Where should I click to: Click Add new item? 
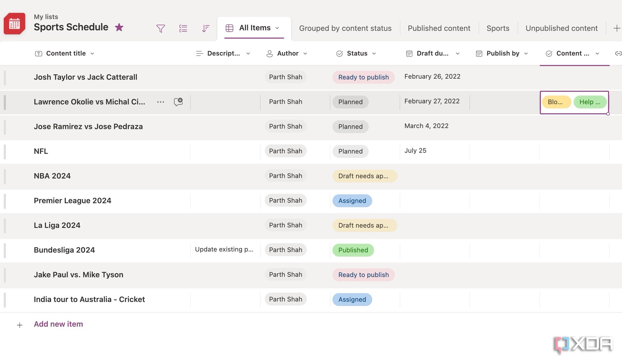coord(58,324)
